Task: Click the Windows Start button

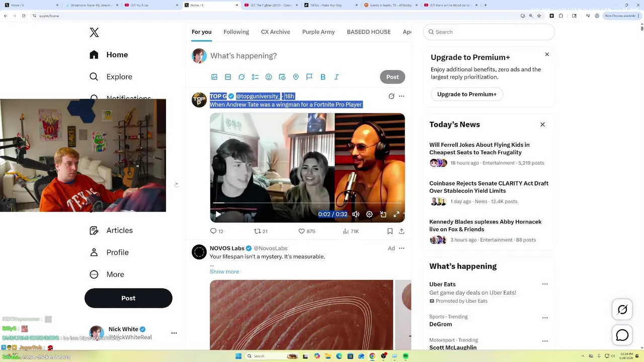Action: coord(238,356)
